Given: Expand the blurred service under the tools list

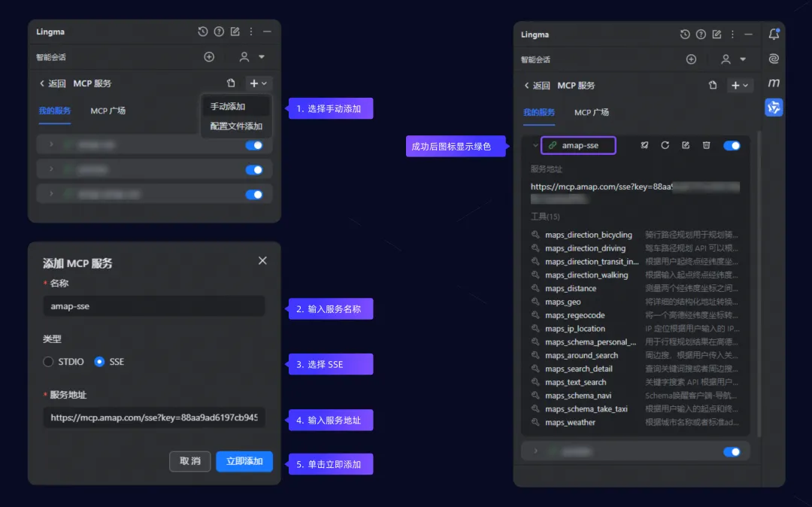Looking at the screenshot, I should click(x=535, y=451).
